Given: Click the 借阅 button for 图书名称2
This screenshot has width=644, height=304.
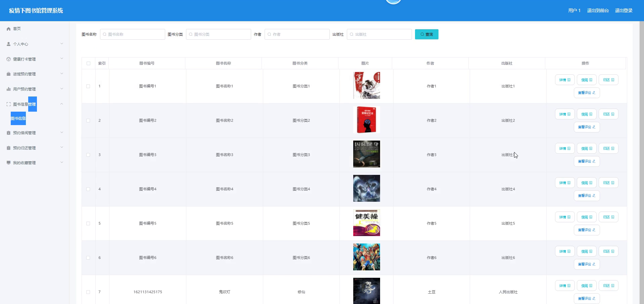Looking at the screenshot, I should pos(587,114).
